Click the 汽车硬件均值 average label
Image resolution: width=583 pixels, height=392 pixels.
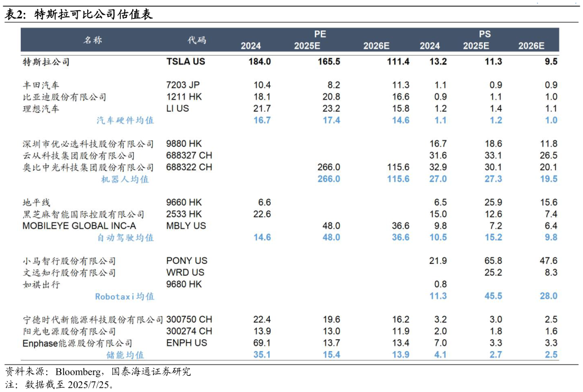pyautogui.click(x=125, y=120)
